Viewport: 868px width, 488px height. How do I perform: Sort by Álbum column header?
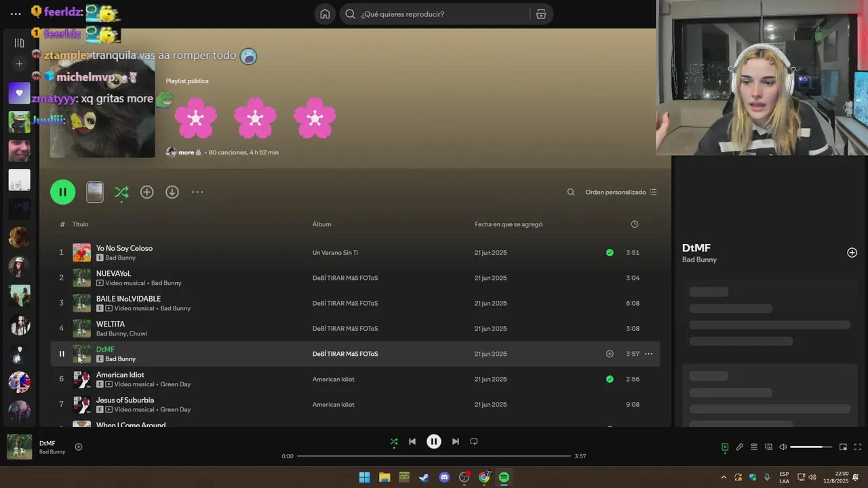[321, 224]
